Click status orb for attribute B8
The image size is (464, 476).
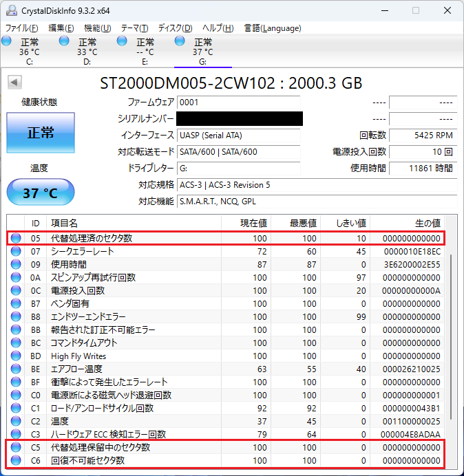click(16, 316)
